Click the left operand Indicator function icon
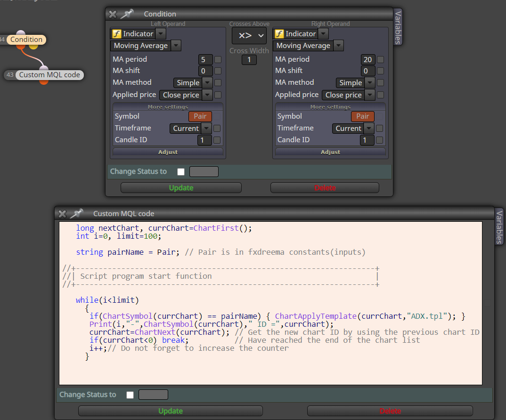 116,34
